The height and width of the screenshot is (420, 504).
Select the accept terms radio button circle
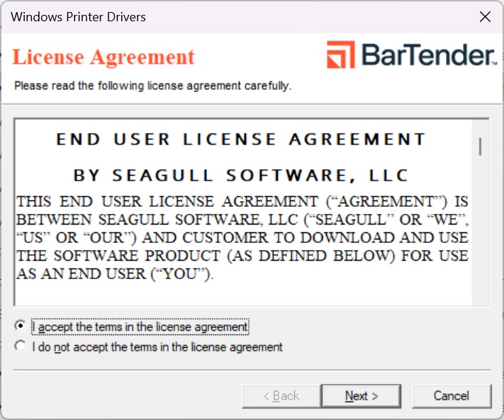coord(21,327)
